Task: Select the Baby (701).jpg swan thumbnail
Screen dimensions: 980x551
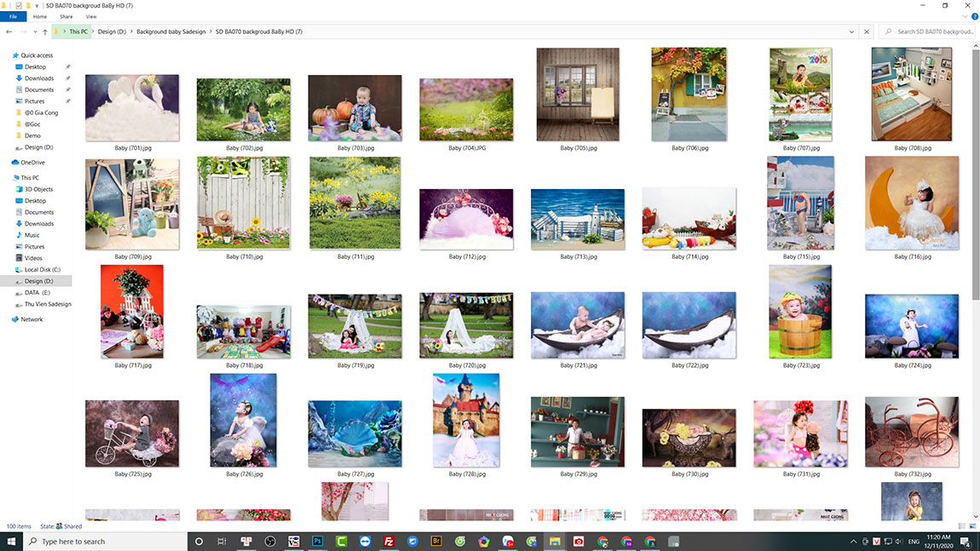Action: (x=132, y=107)
